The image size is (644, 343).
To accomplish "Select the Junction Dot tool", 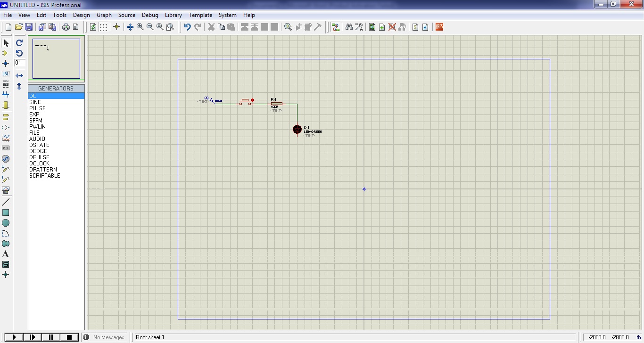I will pos(6,63).
